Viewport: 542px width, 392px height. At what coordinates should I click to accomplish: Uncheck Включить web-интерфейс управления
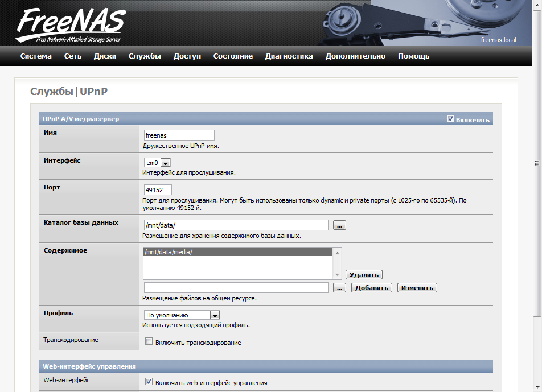pos(149,382)
